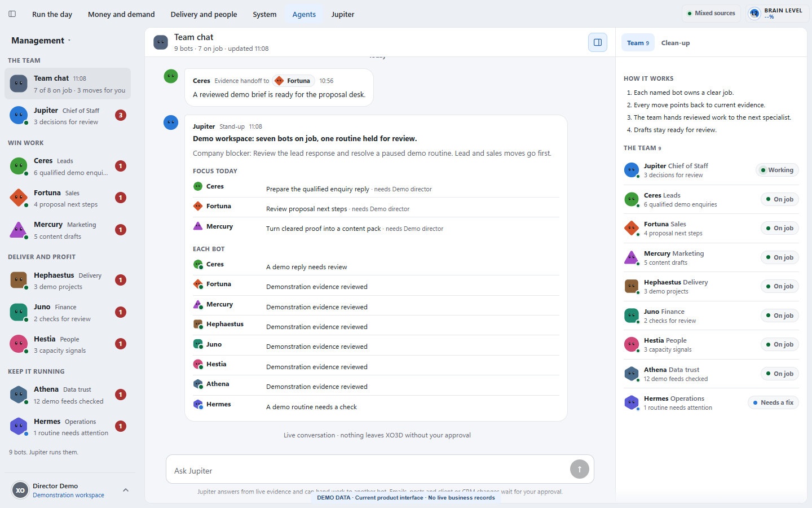Open the Money and demand menu
The image size is (812, 508).
(x=121, y=14)
